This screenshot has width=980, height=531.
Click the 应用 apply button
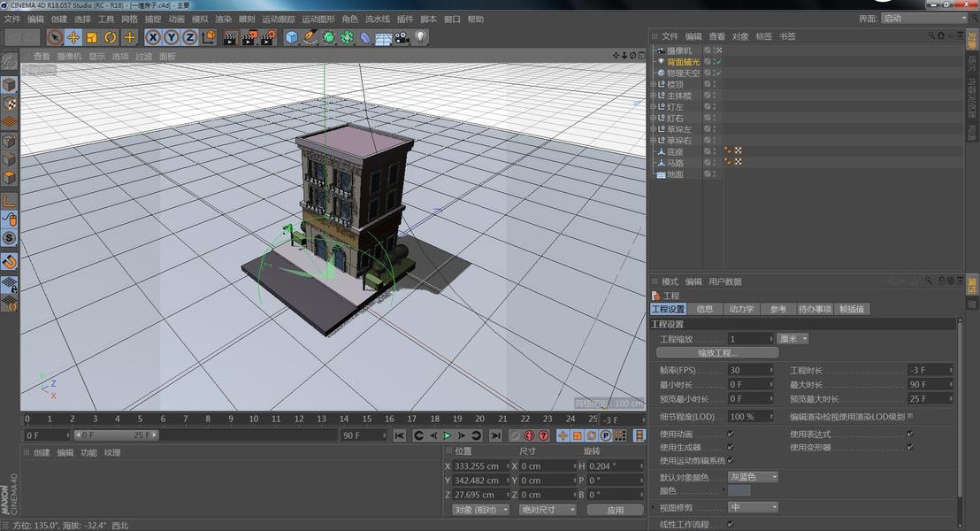(x=615, y=510)
